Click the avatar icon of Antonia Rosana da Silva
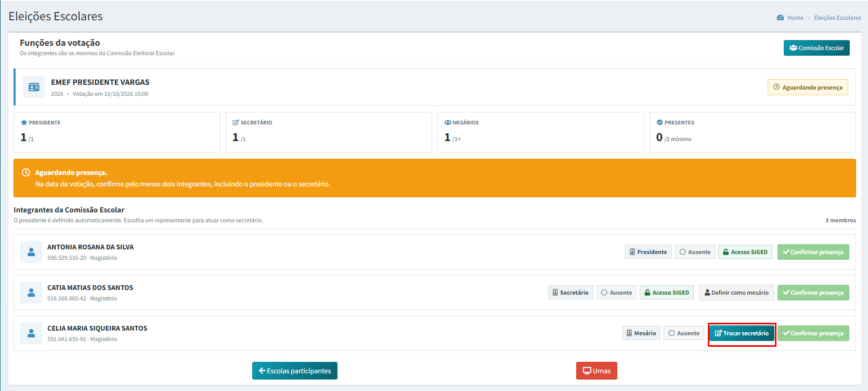Screen dimensions: 868x391 tap(31, 252)
